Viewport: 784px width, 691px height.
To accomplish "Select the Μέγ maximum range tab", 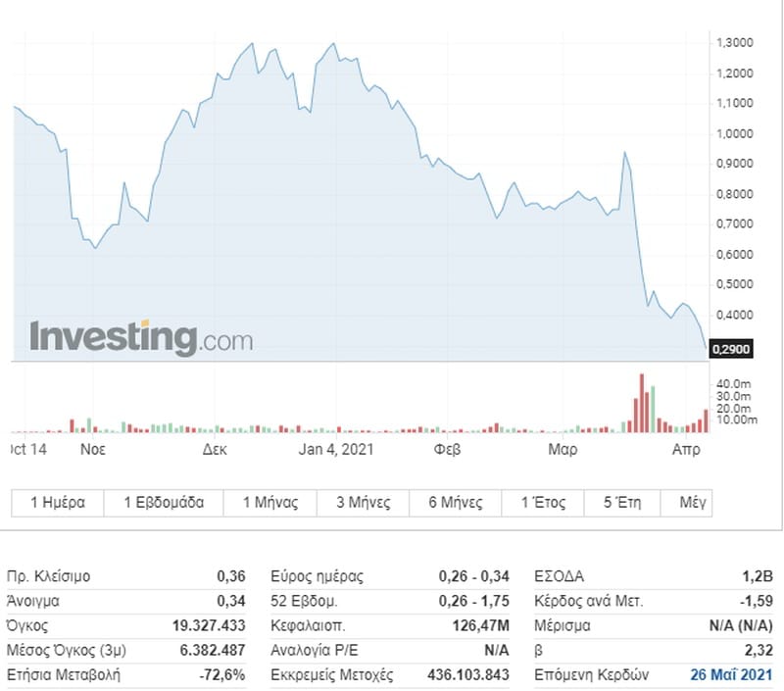I will coord(693,503).
